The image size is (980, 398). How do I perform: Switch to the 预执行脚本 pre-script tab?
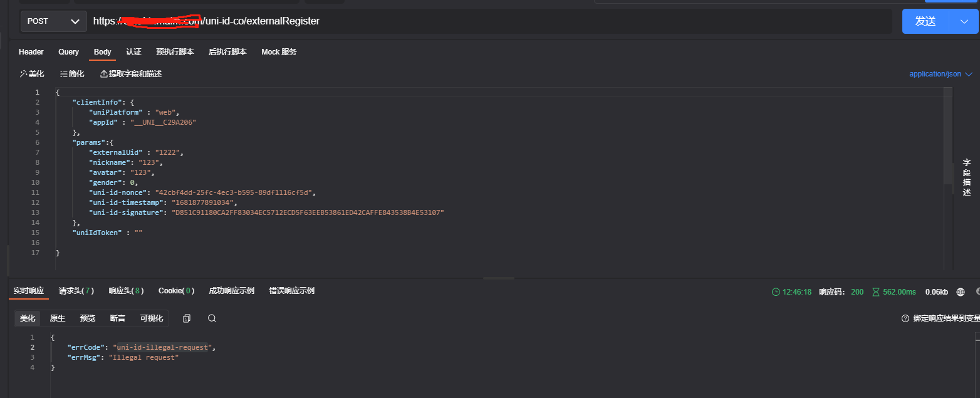coord(175,52)
